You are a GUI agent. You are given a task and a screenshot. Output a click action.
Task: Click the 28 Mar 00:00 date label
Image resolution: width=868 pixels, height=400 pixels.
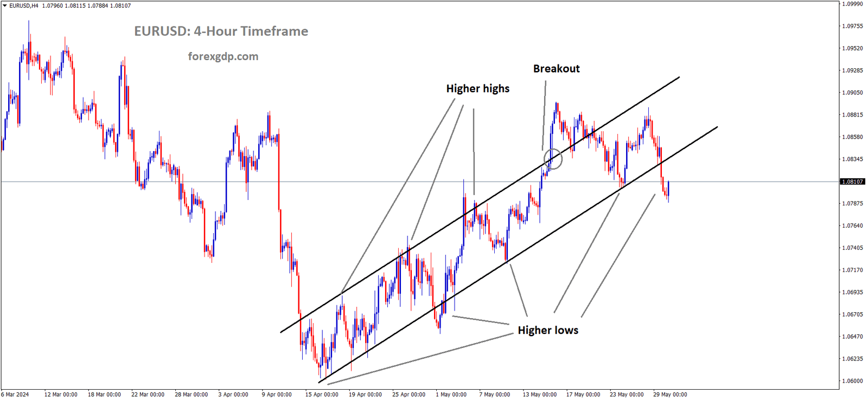tap(191, 395)
